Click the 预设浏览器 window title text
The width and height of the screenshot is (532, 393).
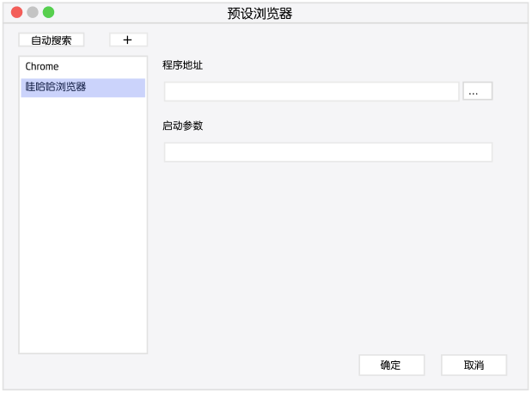tap(260, 13)
